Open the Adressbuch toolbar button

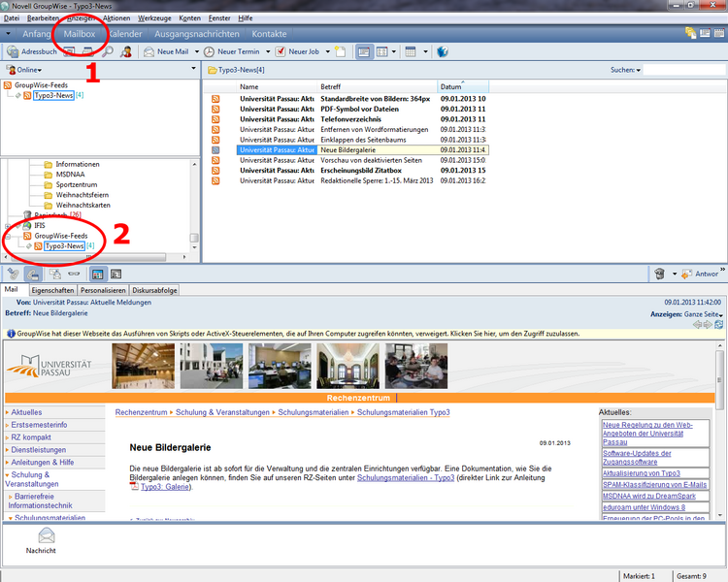[32, 51]
